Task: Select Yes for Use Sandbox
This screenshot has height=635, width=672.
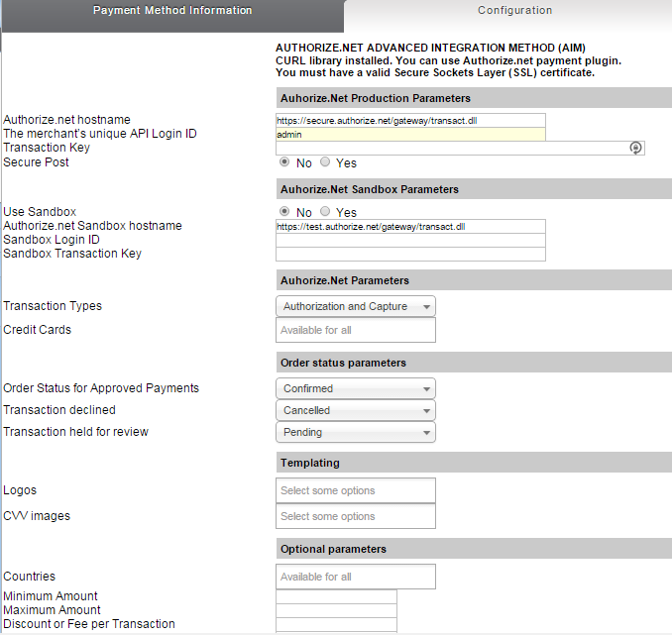Action: click(x=325, y=211)
